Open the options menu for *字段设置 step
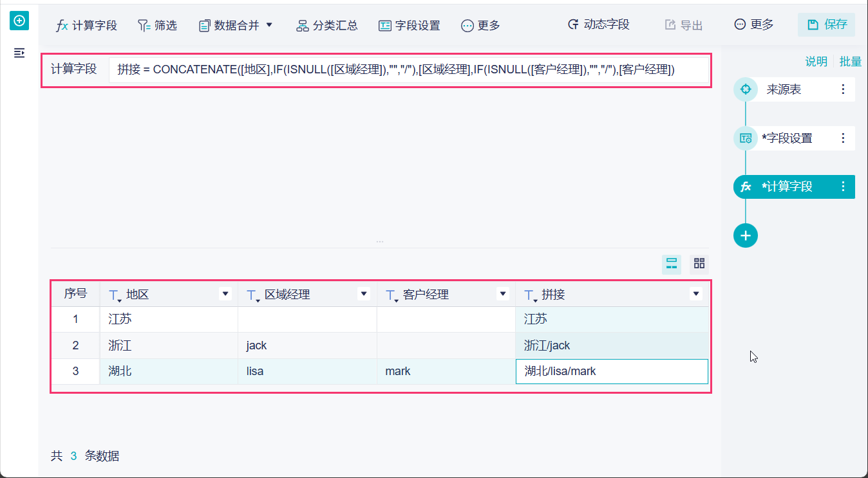This screenshot has height=478, width=868. click(x=844, y=138)
